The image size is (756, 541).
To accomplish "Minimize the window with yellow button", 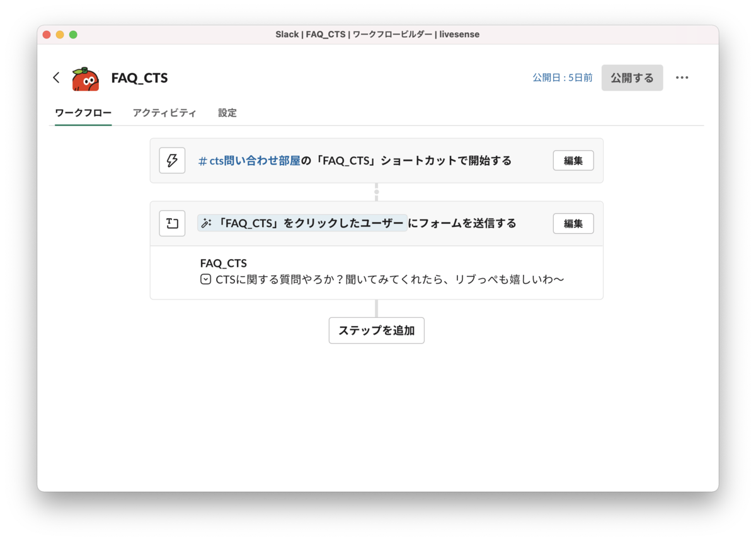I will click(x=60, y=35).
